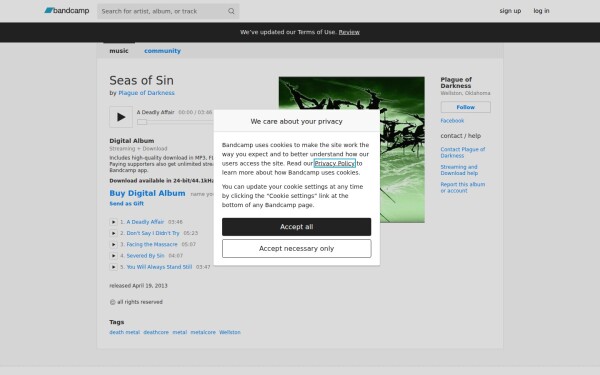Switch to the music tab

(x=119, y=51)
